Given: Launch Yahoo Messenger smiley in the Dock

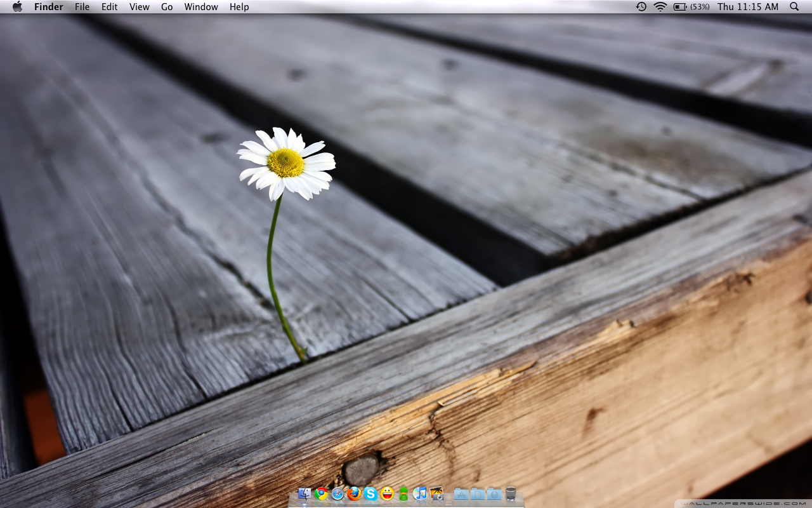Looking at the screenshot, I should (x=387, y=493).
